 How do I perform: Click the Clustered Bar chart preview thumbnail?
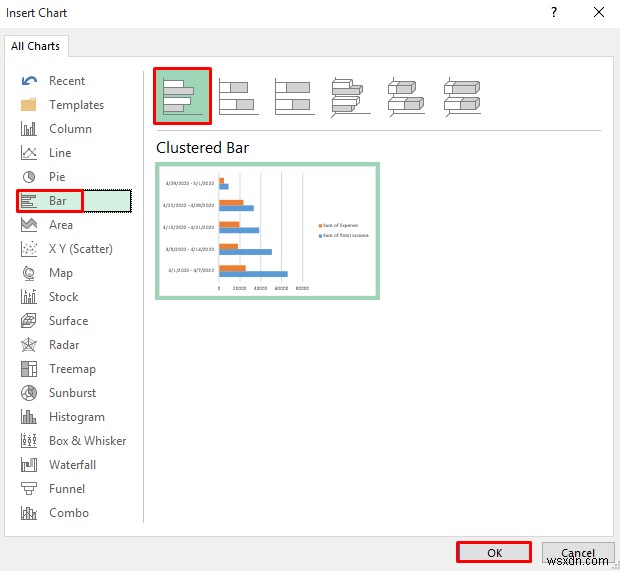(x=267, y=231)
